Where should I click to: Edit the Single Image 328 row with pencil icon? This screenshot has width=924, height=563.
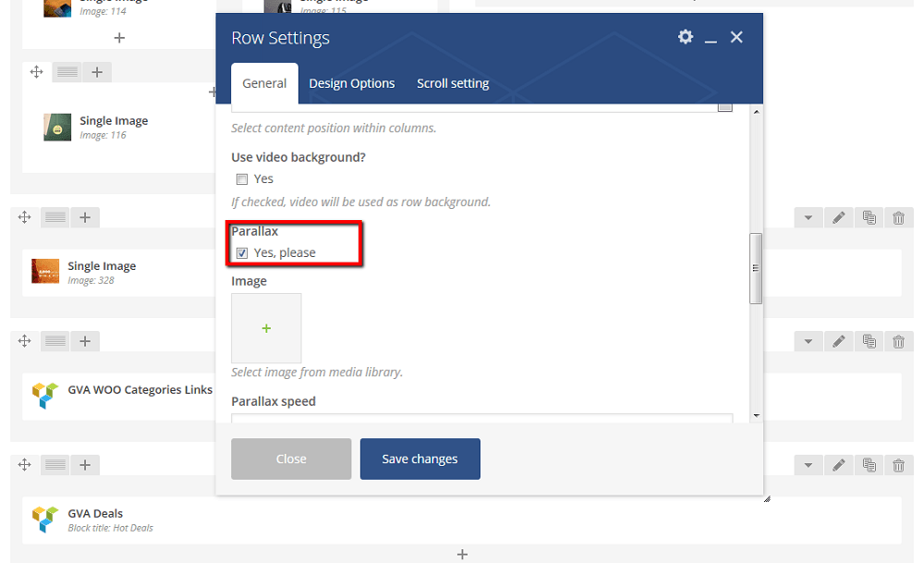tap(839, 217)
